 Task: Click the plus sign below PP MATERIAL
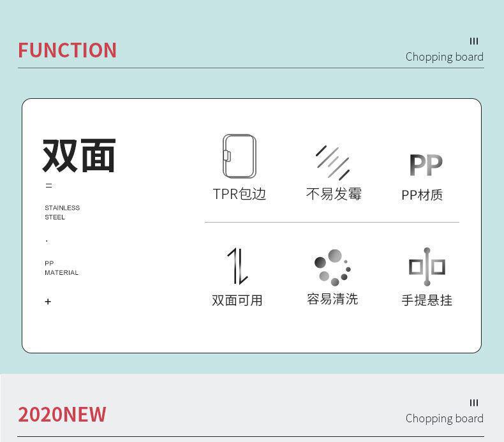click(48, 302)
